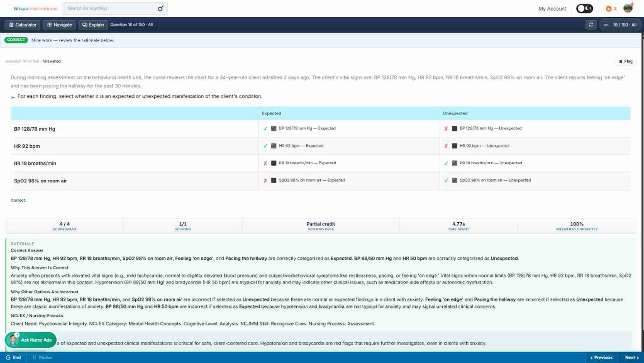
Task: Click the Expected column header
Action: pyautogui.click(x=271, y=113)
